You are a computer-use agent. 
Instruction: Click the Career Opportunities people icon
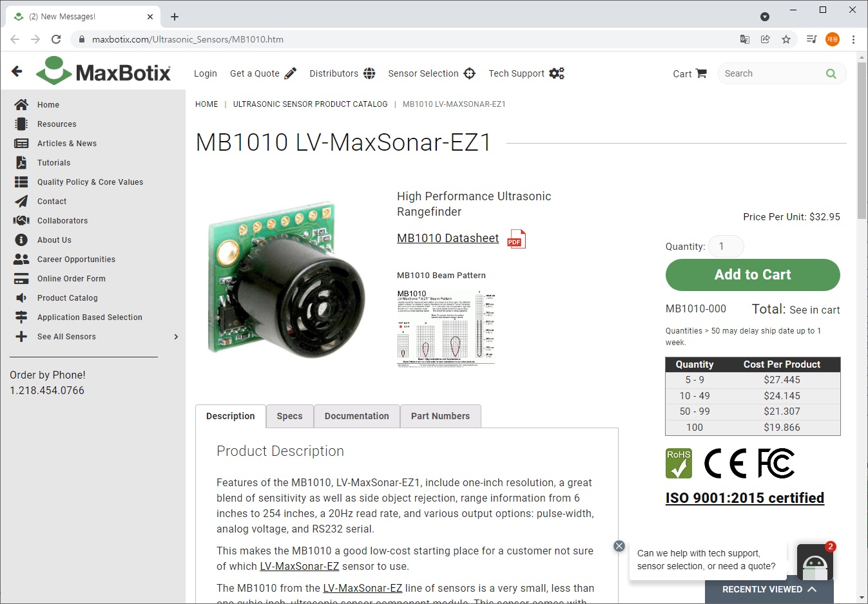[21, 259]
